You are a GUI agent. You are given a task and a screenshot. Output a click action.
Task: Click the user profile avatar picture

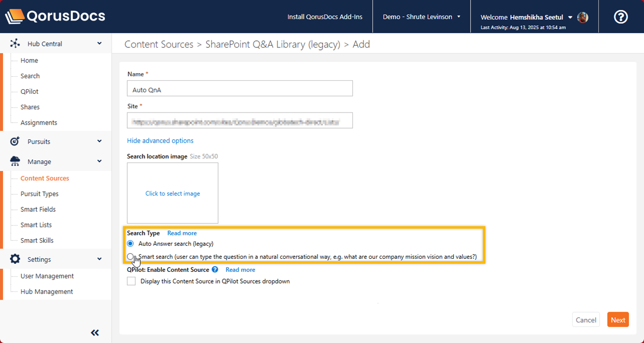[582, 18]
